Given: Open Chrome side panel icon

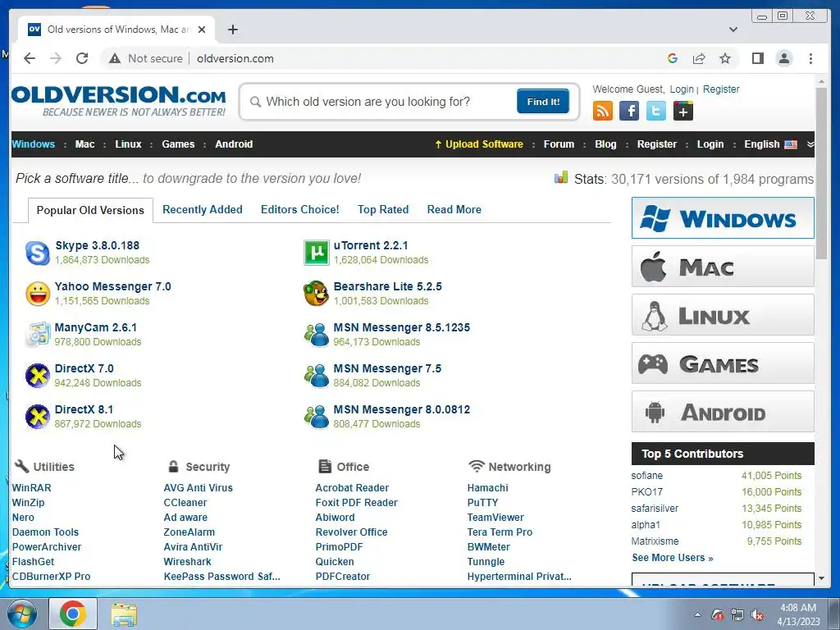Looking at the screenshot, I should tap(757, 58).
